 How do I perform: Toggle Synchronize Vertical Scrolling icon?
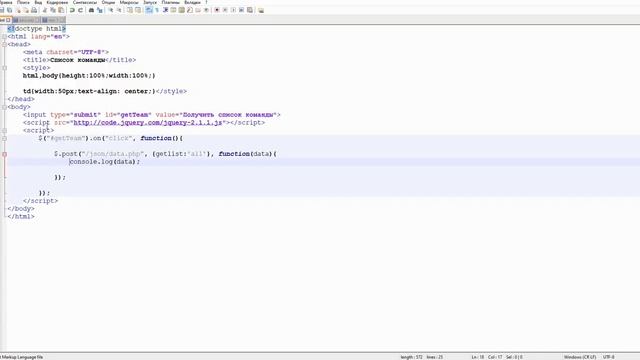click(130, 10)
